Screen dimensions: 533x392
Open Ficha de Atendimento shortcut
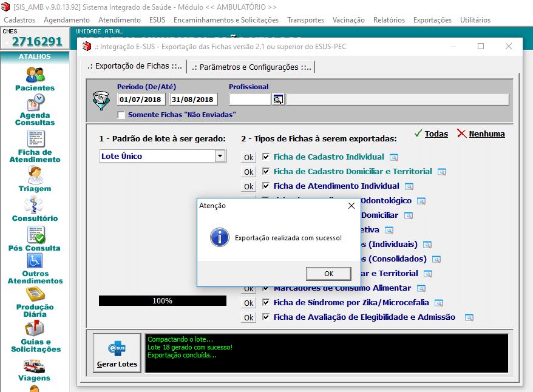pyautogui.click(x=35, y=140)
